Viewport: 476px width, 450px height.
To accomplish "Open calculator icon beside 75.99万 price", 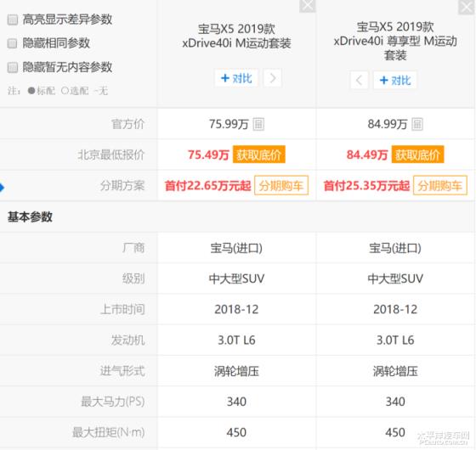I will pyautogui.click(x=258, y=124).
